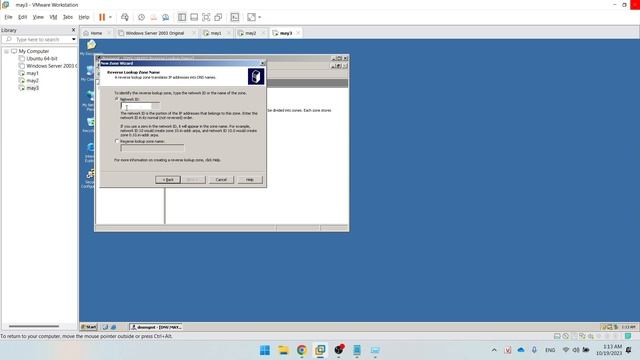Open the Help menu

[x=84, y=17]
